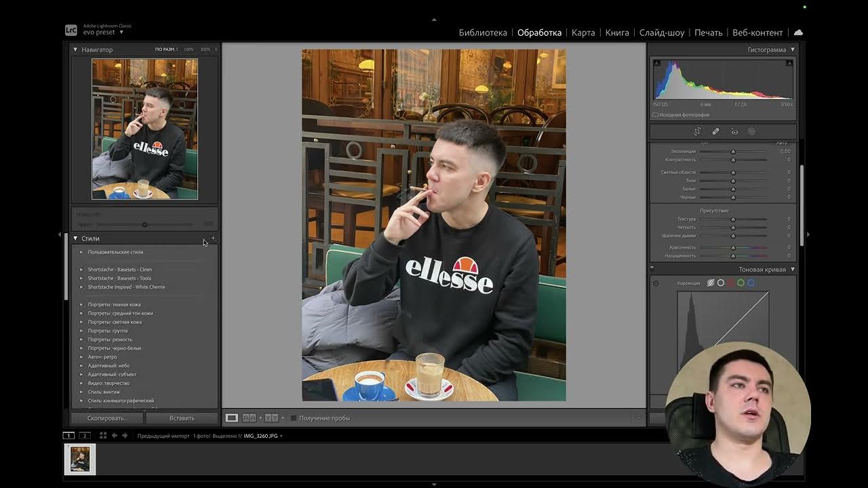Open cloud sync status icon

click(x=798, y=33)
